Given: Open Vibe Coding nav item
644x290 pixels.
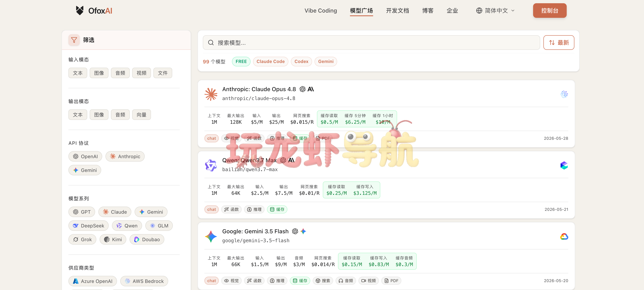Looking at the screenshot, I should click(321, 11).
